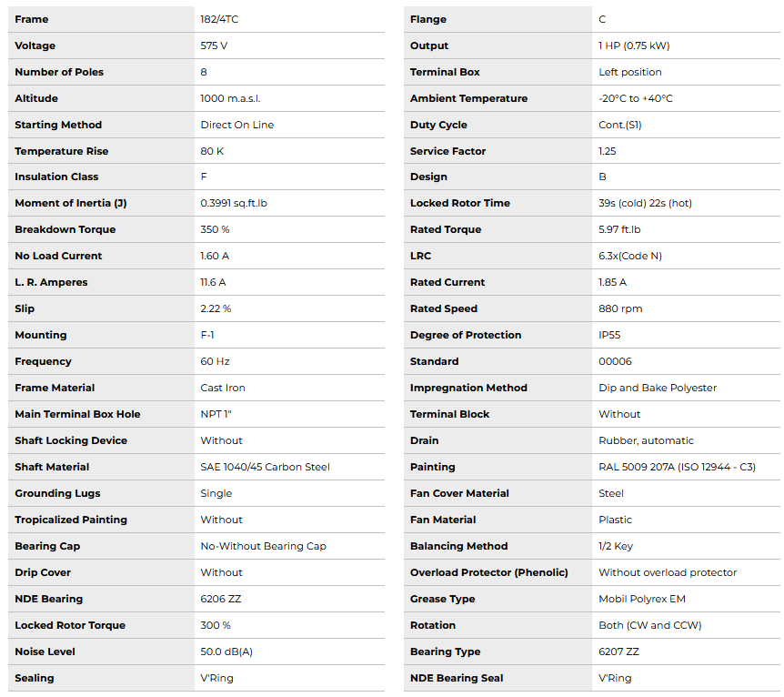Select the Starting Method value Direct On Line

236,125
